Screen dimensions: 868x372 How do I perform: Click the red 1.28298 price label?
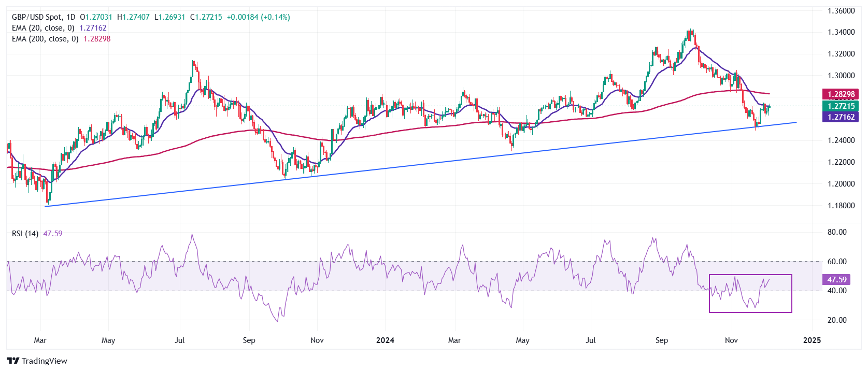point(841,94)
